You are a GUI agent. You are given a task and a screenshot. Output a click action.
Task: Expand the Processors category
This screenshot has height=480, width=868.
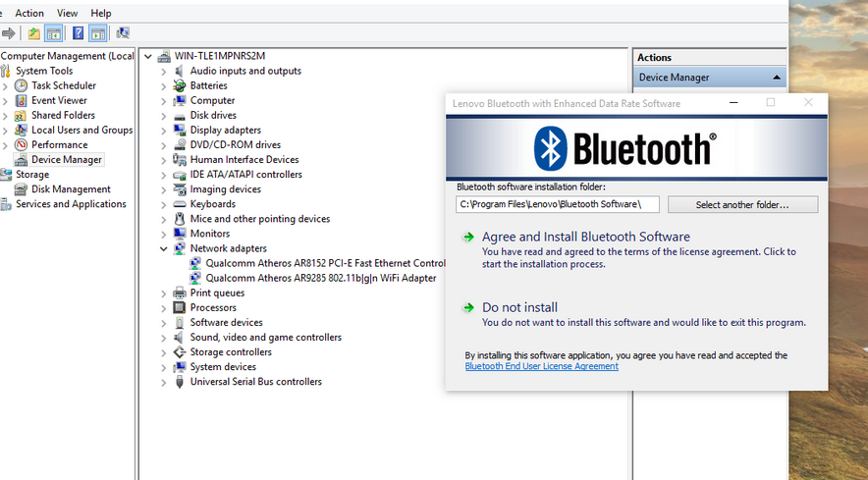[163, 308]
